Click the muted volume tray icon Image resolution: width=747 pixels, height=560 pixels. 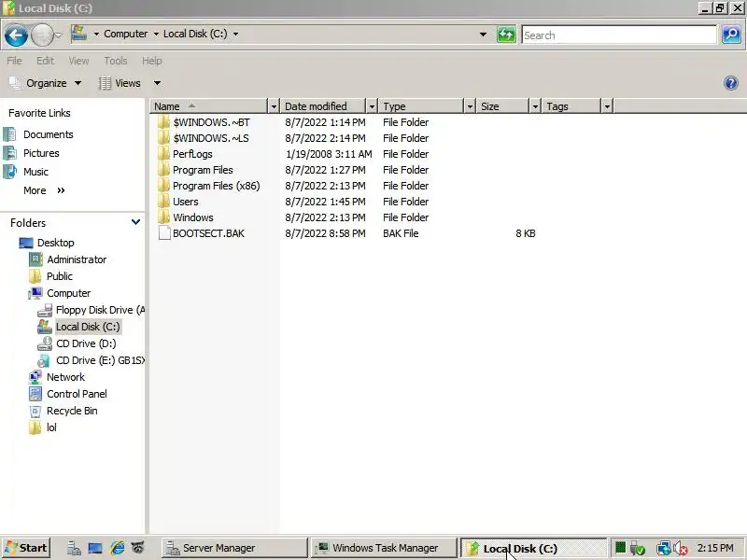pyautogui.click(x=681, y=548)
